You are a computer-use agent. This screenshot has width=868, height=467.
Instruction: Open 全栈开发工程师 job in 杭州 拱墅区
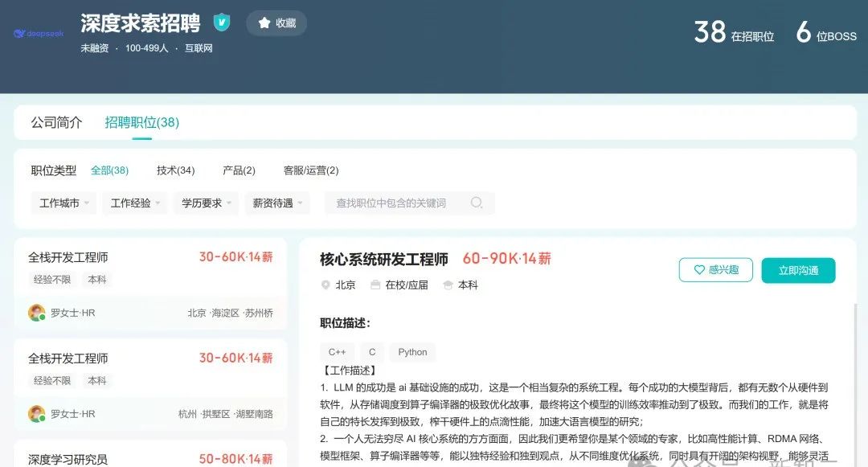point(150,384)
